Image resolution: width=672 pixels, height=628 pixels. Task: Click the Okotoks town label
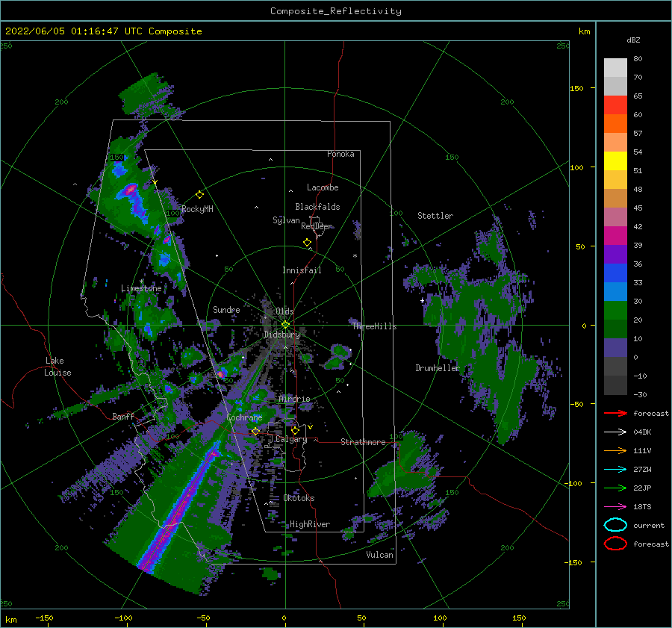(x=299, y=498)
